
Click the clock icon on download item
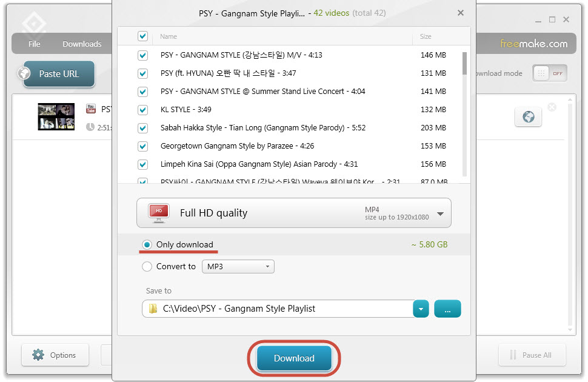[x=90, y=127]
